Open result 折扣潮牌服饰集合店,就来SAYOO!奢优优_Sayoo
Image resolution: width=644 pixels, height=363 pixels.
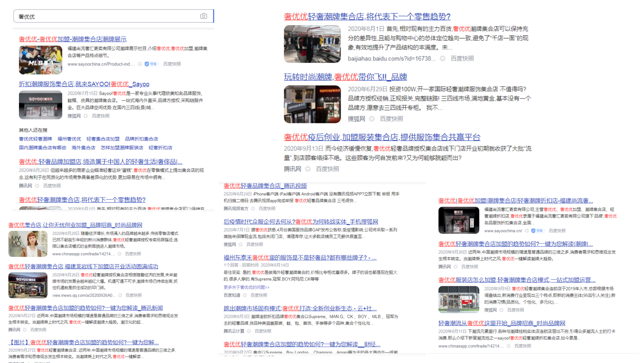pos(84,84)
